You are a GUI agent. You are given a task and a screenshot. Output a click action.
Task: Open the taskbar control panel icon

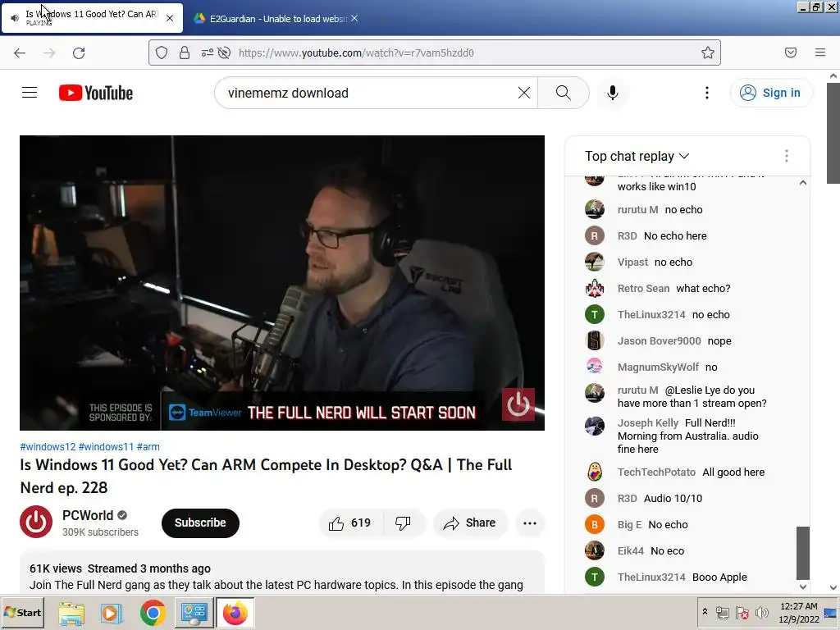coord(194,613)
